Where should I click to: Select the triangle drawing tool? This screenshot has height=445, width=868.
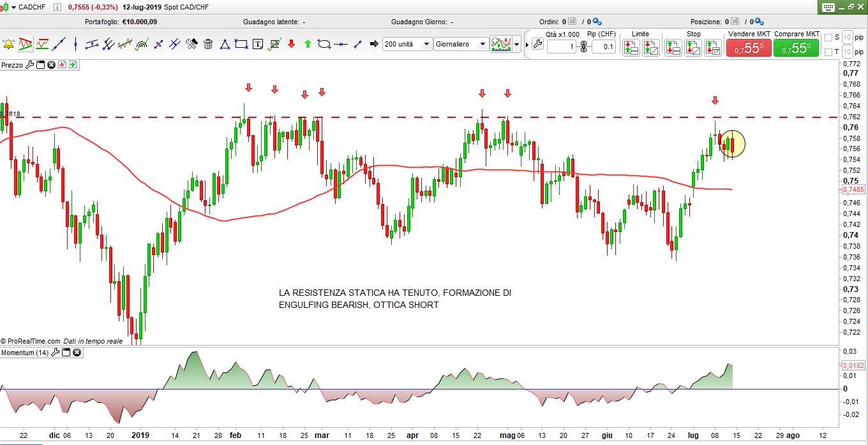click(225, 45)
